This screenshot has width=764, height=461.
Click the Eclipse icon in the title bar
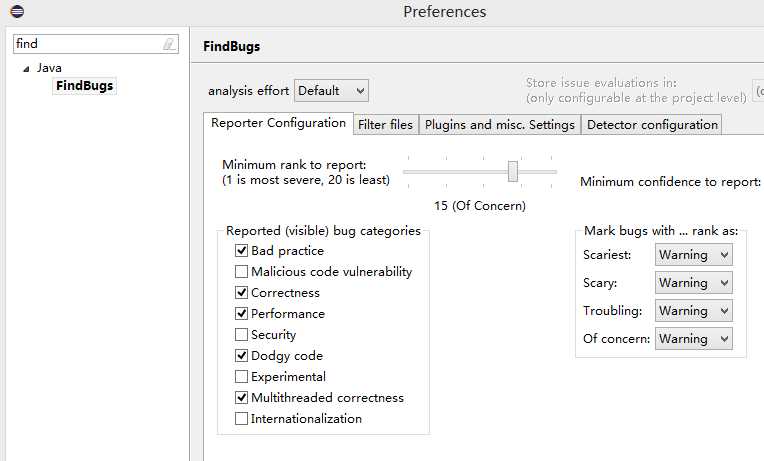(17, 11)
